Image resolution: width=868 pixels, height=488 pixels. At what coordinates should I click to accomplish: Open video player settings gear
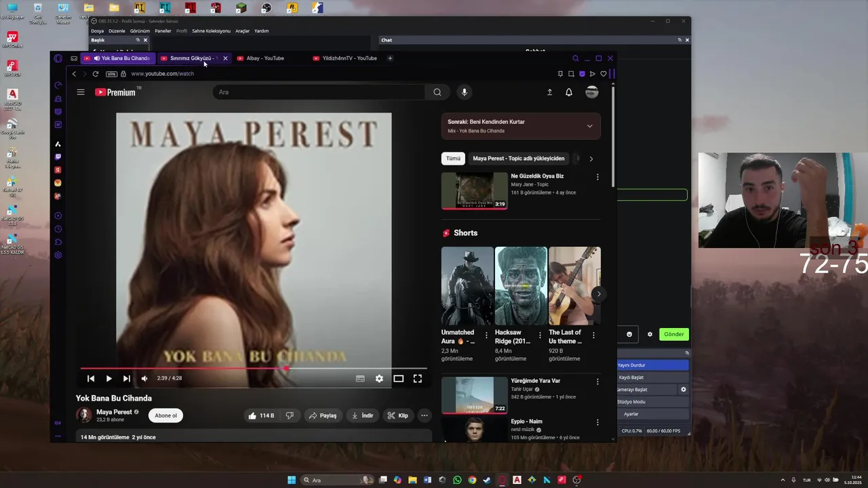379,378
